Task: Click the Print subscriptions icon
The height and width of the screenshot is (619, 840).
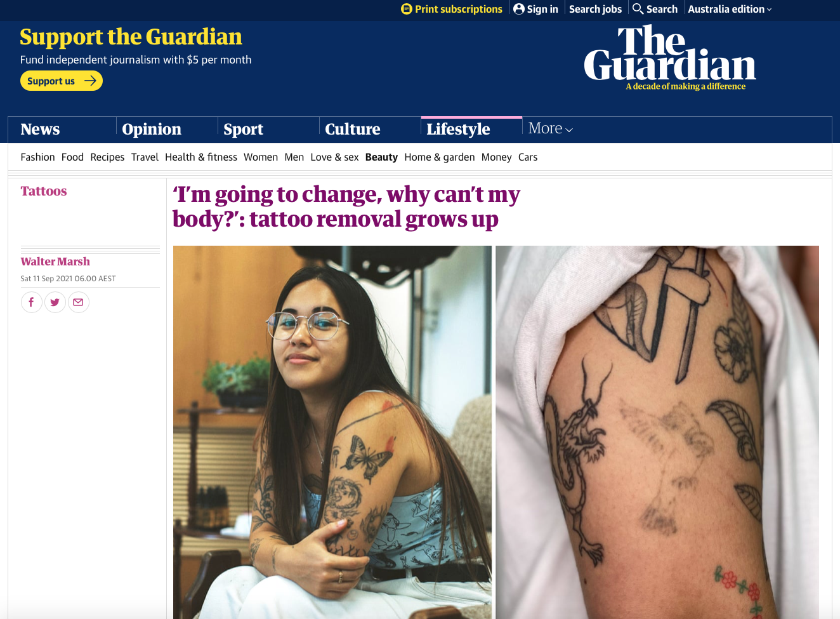Action: coord(407,9)
